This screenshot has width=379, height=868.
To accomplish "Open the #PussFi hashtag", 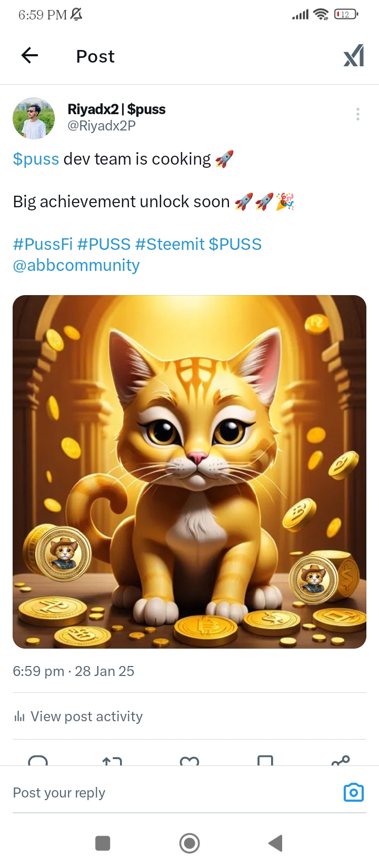I will (43, 244).
